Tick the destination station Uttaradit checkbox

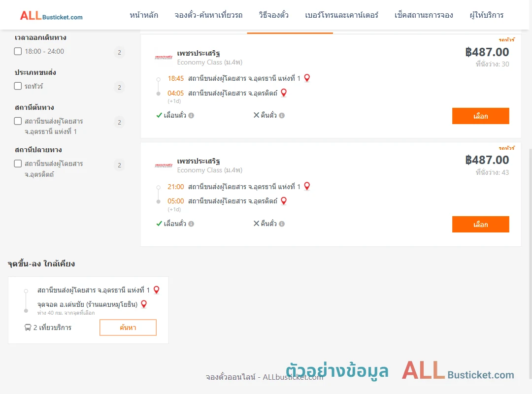(18, 164)
